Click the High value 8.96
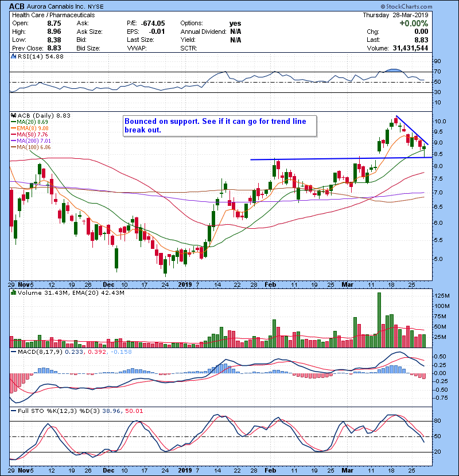Image resolution: width=459 pixels, height=476 pixels. coord(54,32)
